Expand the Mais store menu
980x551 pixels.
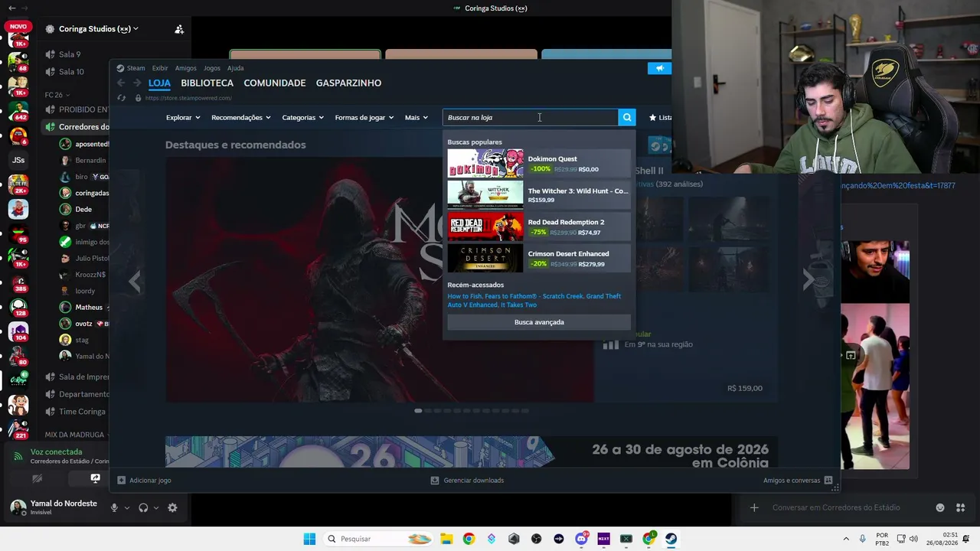[416, 117]
